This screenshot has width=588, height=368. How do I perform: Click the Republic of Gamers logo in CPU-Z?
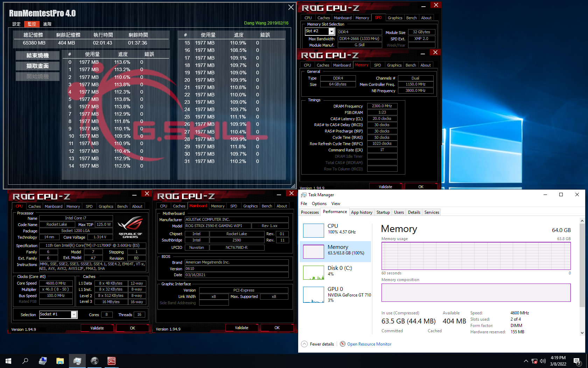(130, 228)
